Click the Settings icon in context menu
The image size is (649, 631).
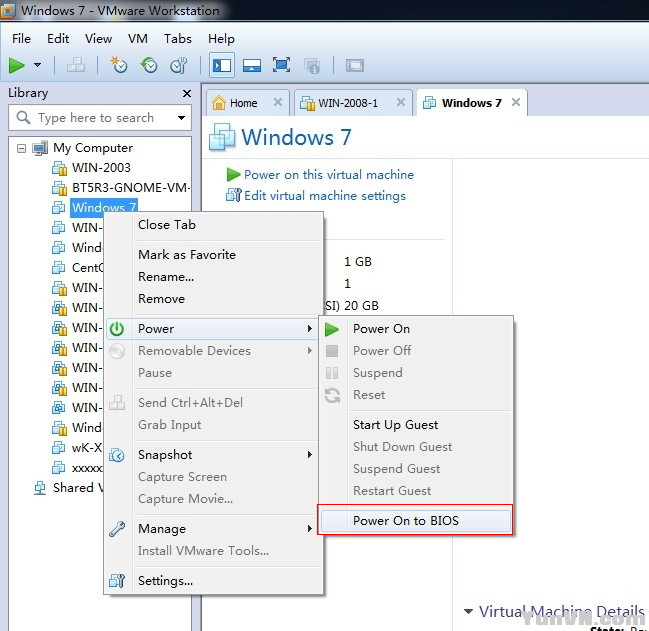(117, 581)
